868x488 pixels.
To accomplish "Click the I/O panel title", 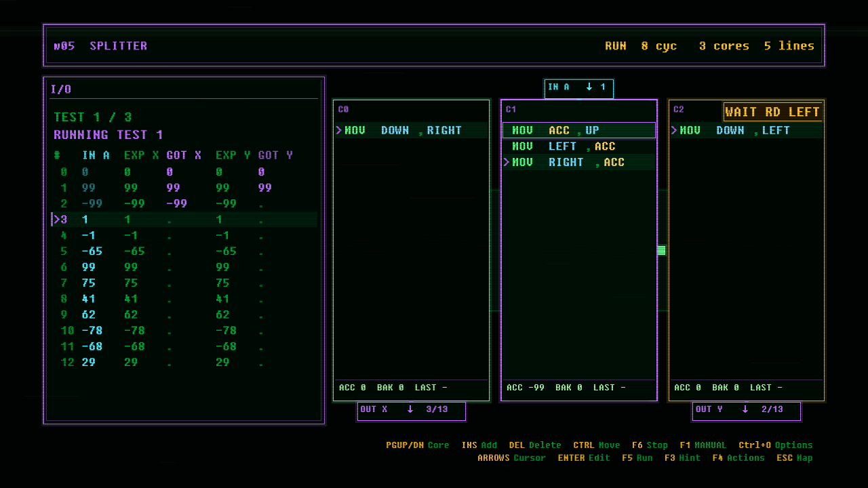I will [61, 89].
